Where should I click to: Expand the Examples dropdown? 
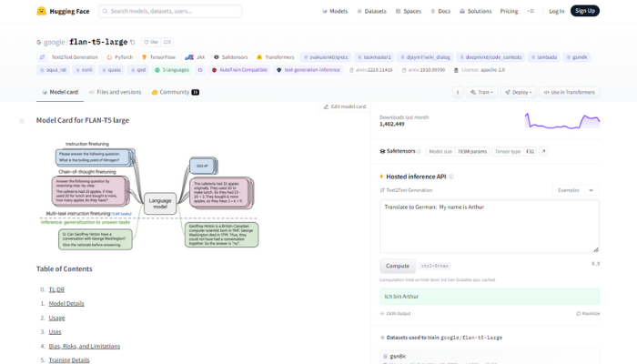575,190
